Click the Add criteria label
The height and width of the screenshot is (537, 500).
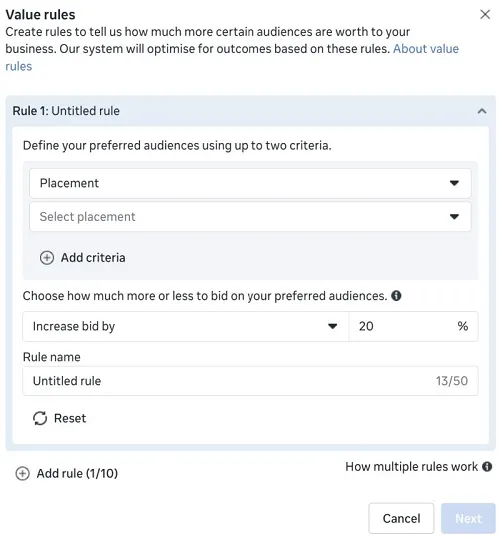pyautogui.click(x=93, y=258)
